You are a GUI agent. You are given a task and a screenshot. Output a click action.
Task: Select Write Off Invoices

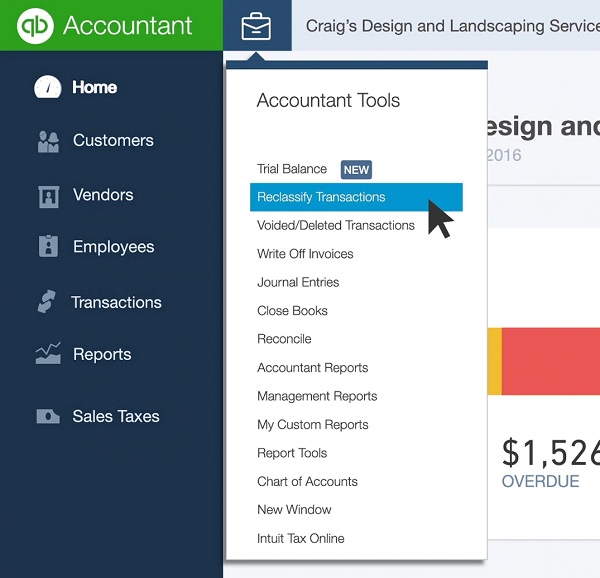(305, 254)
